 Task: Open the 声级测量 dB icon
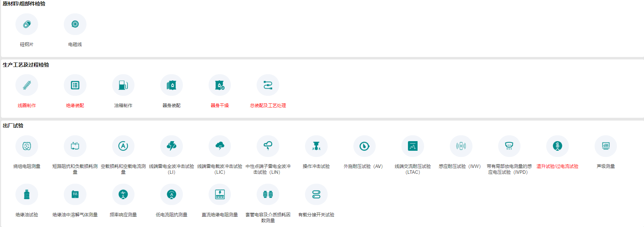pos(606,146)
